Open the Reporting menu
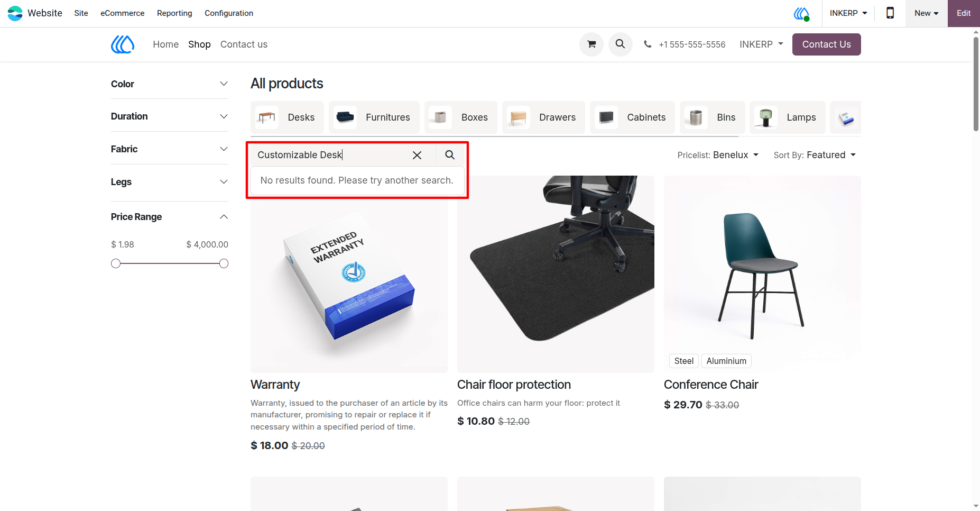Image resolution: width=980 pixels, height=511 pixels. coord(174,13)
